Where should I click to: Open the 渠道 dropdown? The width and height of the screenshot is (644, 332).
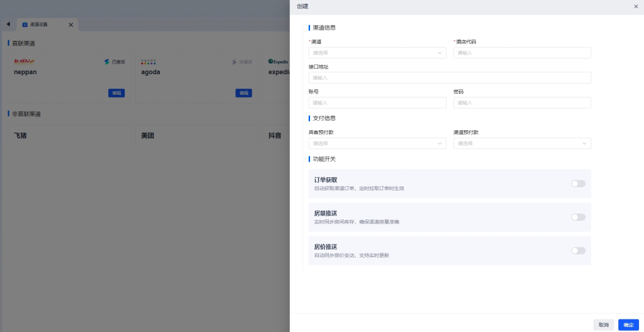pyautogui.click(x=377, y=53)
